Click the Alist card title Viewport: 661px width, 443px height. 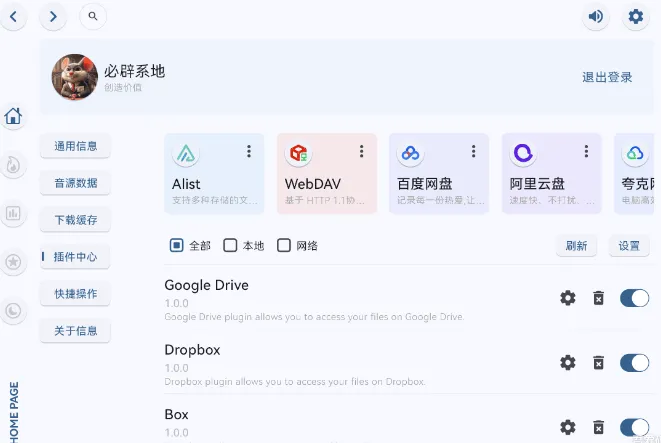(x=186, y=184)
